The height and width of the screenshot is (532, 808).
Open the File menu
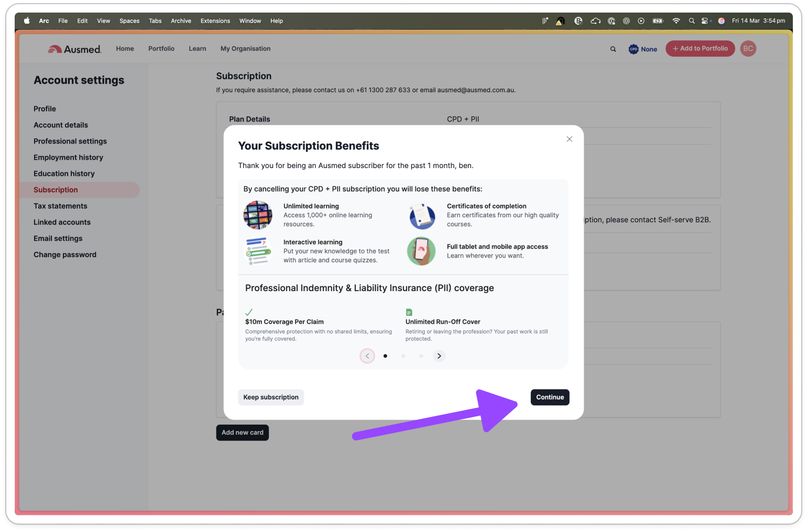pos(63,21)
